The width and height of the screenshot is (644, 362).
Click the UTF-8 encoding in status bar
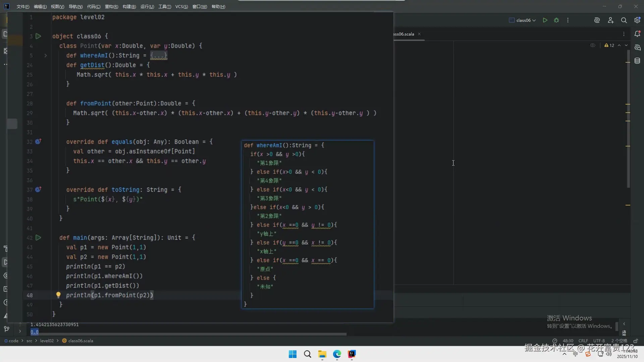[599, 341]
